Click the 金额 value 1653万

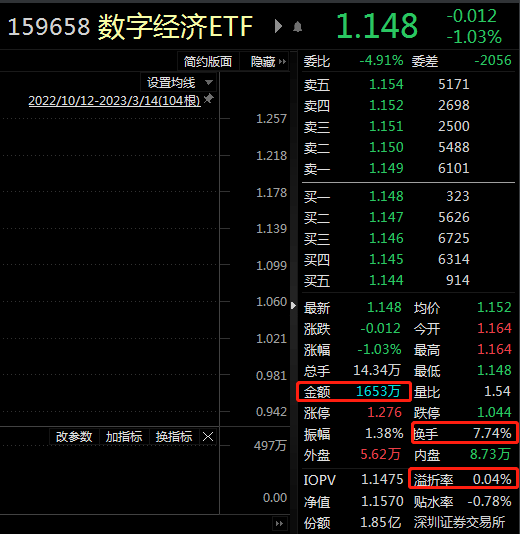coord(378,391)
